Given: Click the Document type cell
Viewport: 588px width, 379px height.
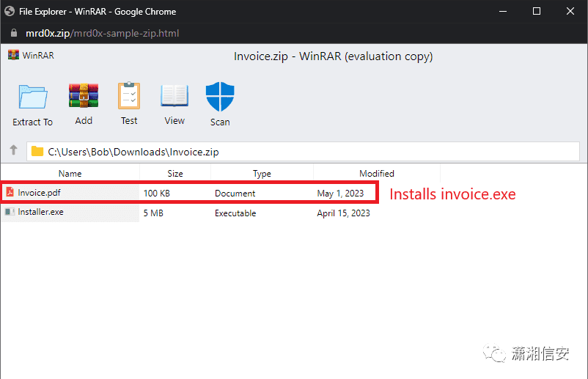Looking at the screenshot, I should (235, 194).
